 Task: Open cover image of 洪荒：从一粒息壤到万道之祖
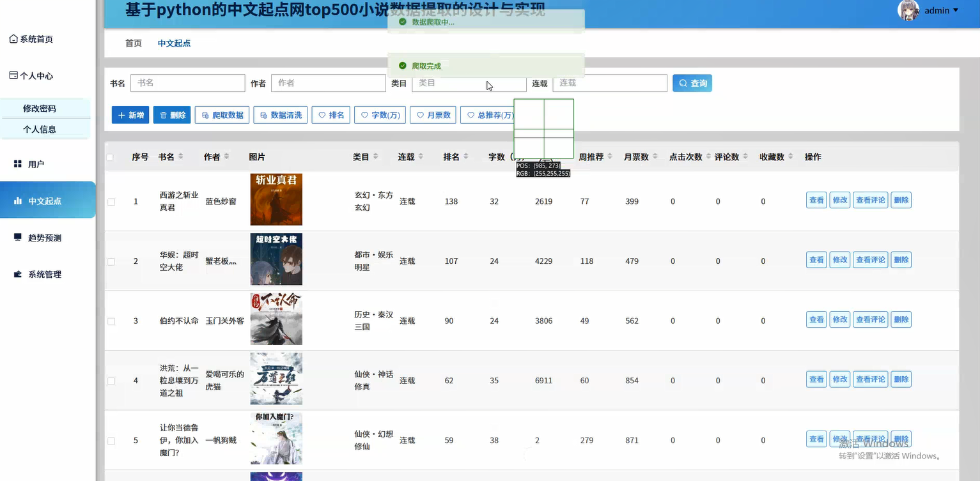pyautogui.click(x=276, y=379)
